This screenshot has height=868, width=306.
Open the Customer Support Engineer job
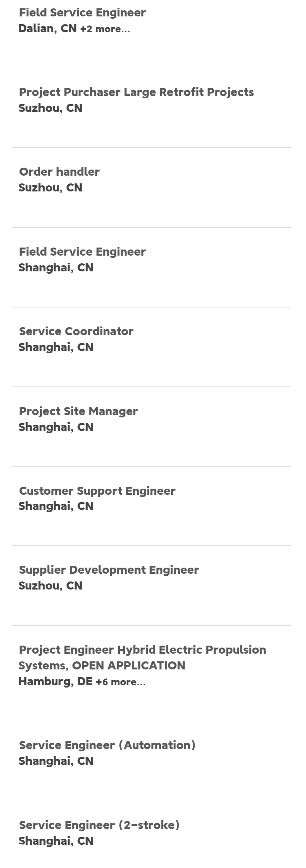click(97, 491)
